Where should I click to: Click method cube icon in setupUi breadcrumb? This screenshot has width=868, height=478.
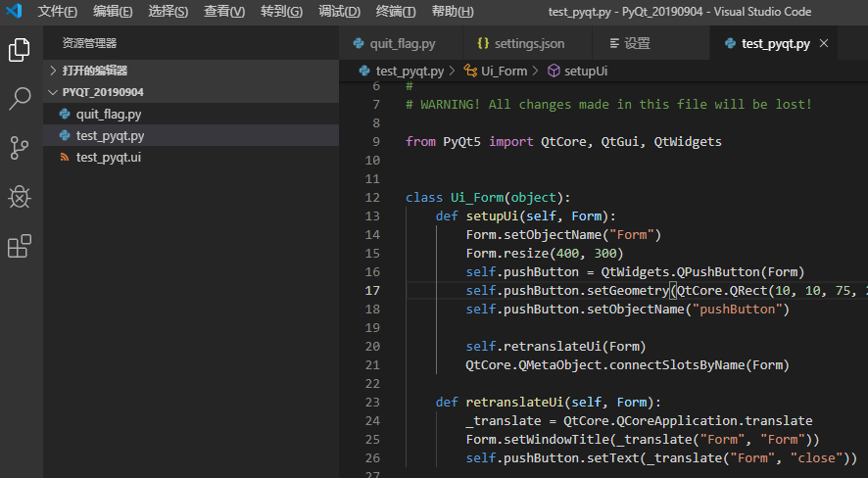pyautogui.click(x=553, y=71)
